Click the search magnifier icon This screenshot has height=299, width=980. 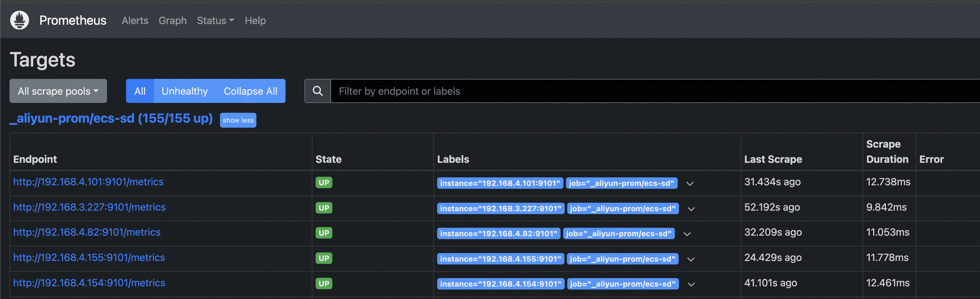coord(318,91)
